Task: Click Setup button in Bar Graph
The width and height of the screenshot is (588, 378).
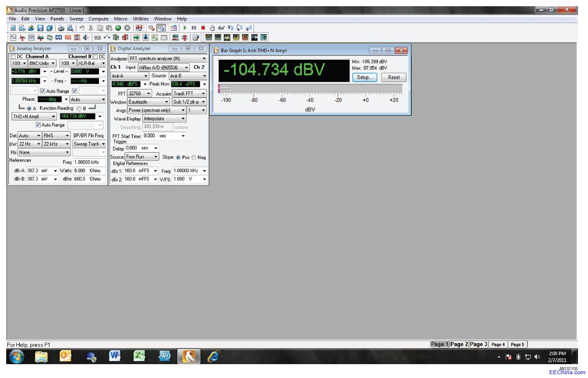Action: 364,77
